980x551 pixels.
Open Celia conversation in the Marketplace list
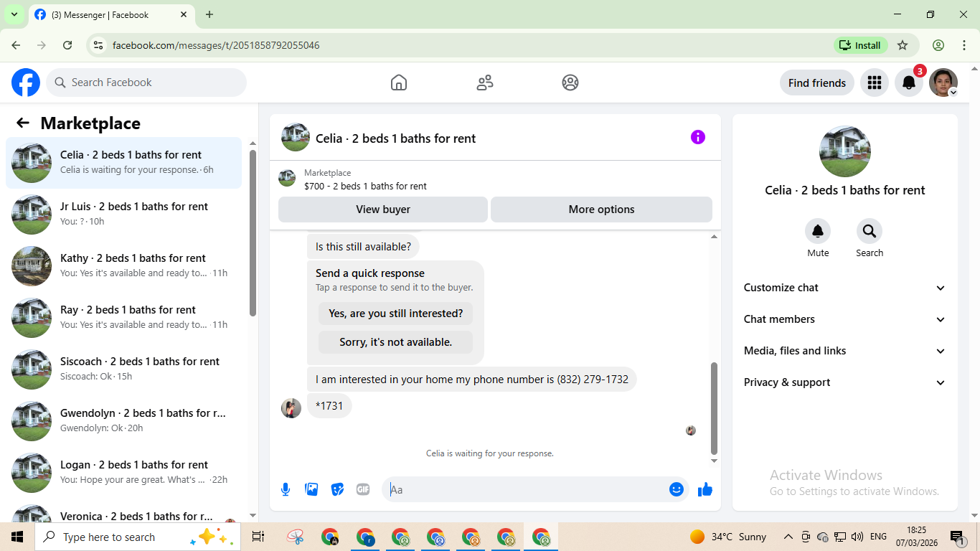124,163
